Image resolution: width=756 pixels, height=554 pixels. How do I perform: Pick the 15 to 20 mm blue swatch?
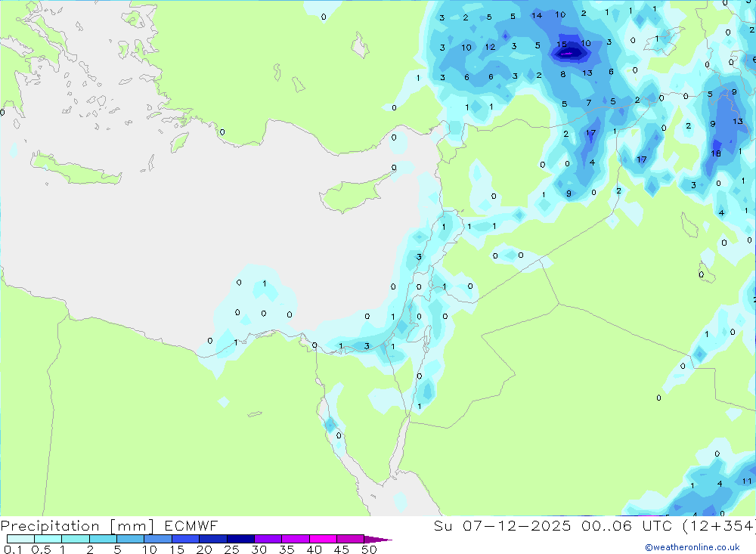pos(186,539)
